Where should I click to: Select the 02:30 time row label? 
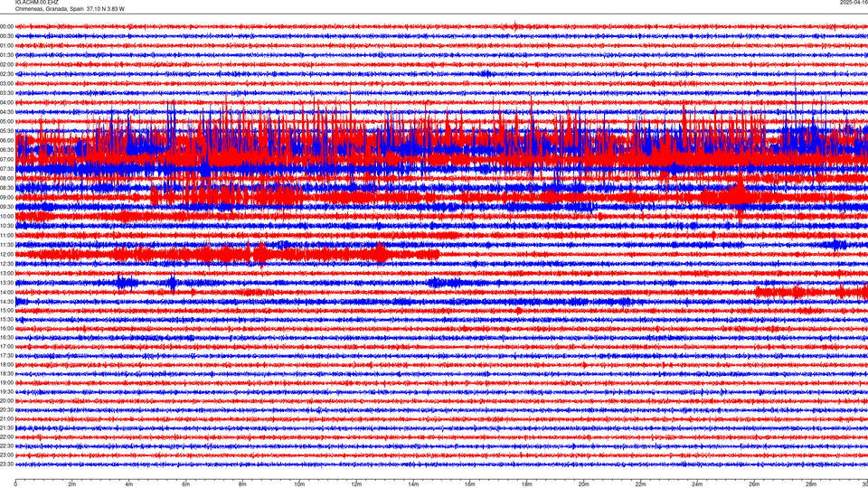6,74
